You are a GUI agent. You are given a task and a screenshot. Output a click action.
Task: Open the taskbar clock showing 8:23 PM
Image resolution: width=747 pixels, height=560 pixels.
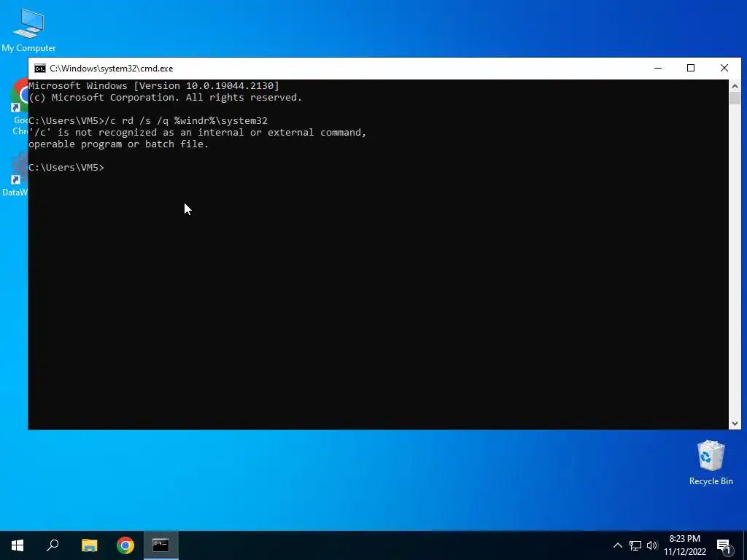click(685, 545)
